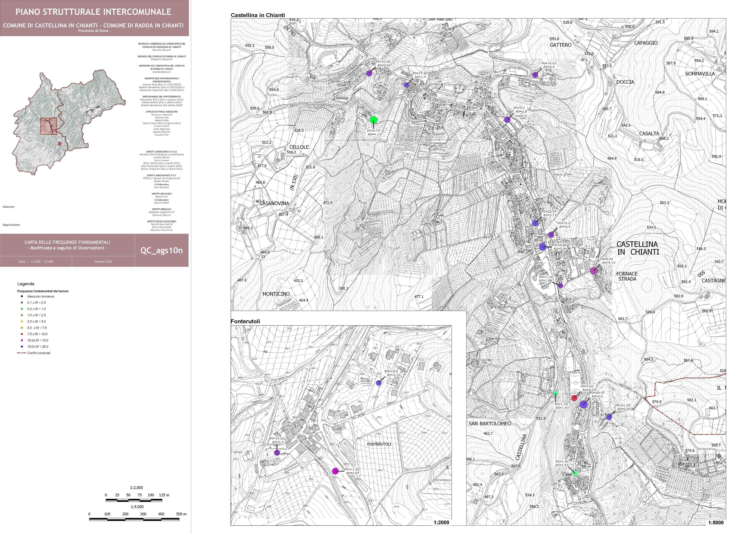This screenshot has height=534, width=756.
Task: Click the red 7.5 ≤ f0 < 10.0 legend dot
Action: pos(22,334)
